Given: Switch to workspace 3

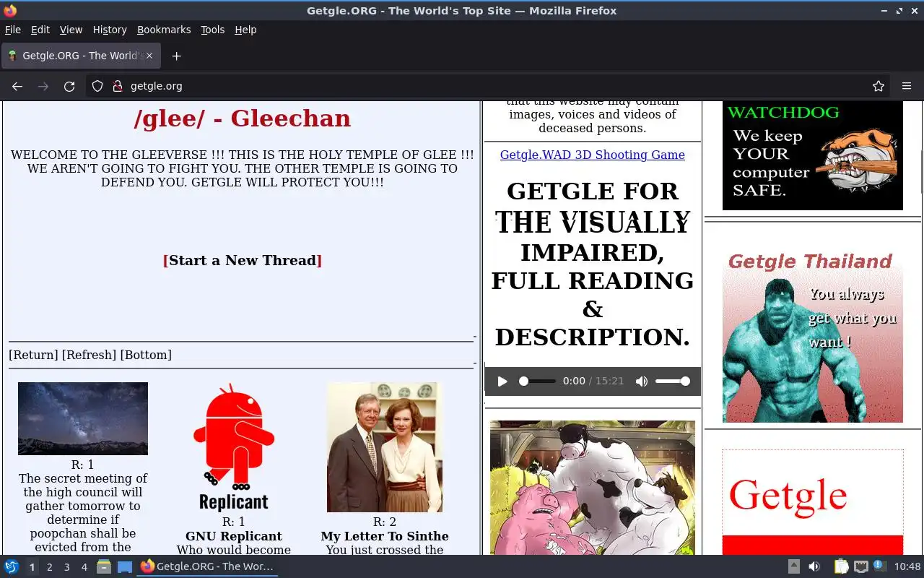Looking at the screenshot, I should pyautogui.click(x=66, y=567).
